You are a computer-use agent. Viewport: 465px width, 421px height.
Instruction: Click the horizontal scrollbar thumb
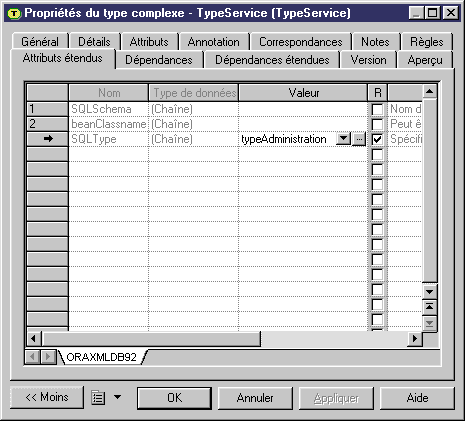click(151, 339)
